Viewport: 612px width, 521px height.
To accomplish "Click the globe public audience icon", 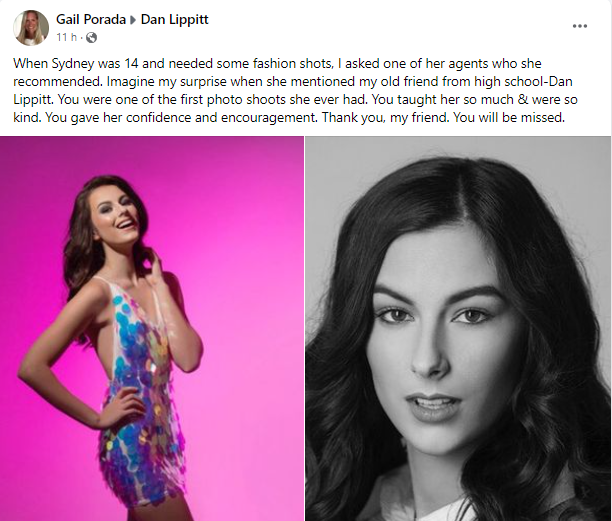I will pyautogui.click(x=91, y=37).
